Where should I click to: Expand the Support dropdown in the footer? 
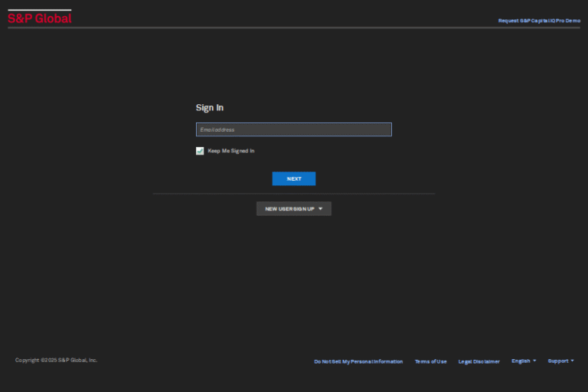(560, 361)
